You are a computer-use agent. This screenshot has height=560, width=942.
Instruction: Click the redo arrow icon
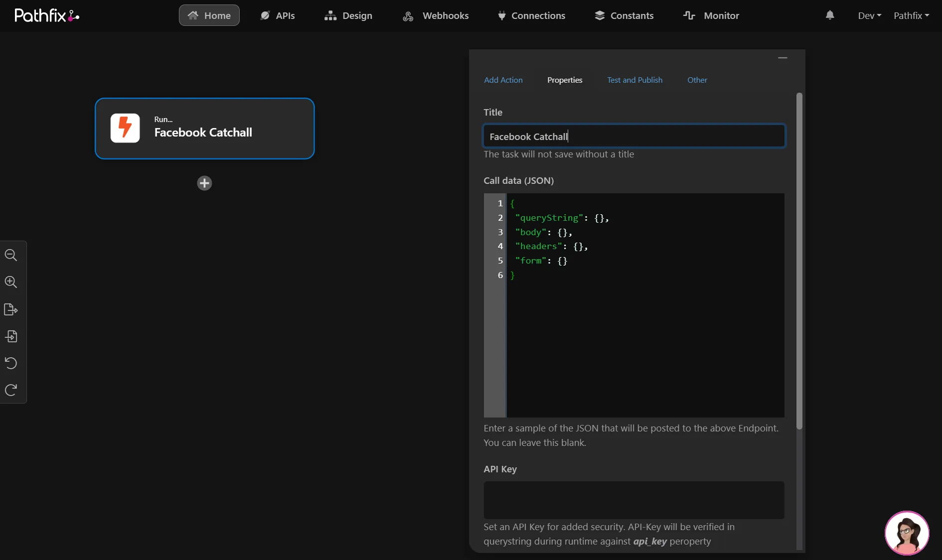click(11, 390)
